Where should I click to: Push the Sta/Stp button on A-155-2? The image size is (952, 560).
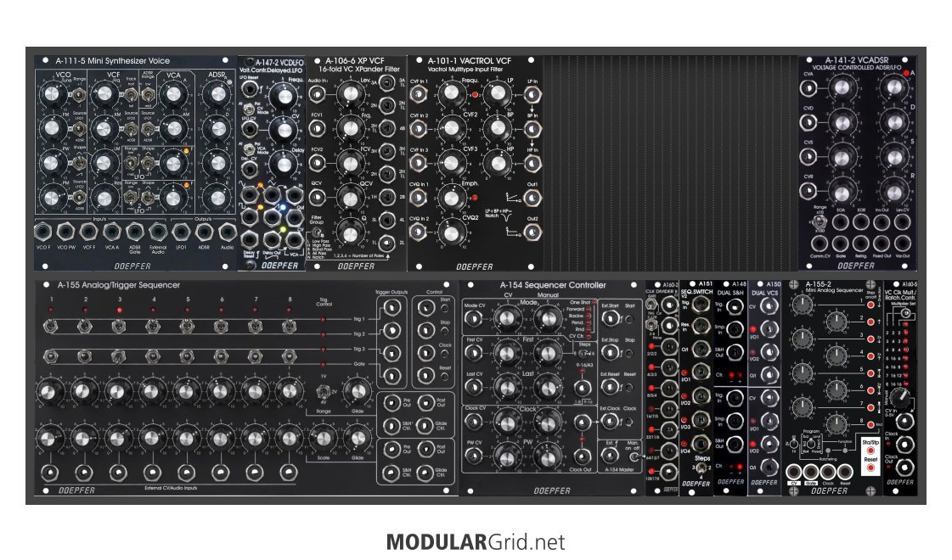click(870, 451)
